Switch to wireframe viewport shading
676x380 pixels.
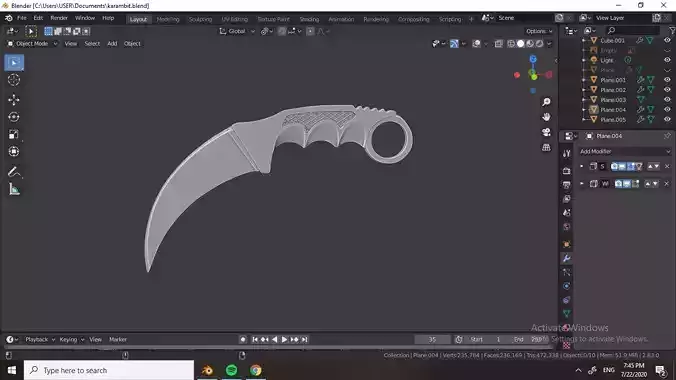(511, 44)
